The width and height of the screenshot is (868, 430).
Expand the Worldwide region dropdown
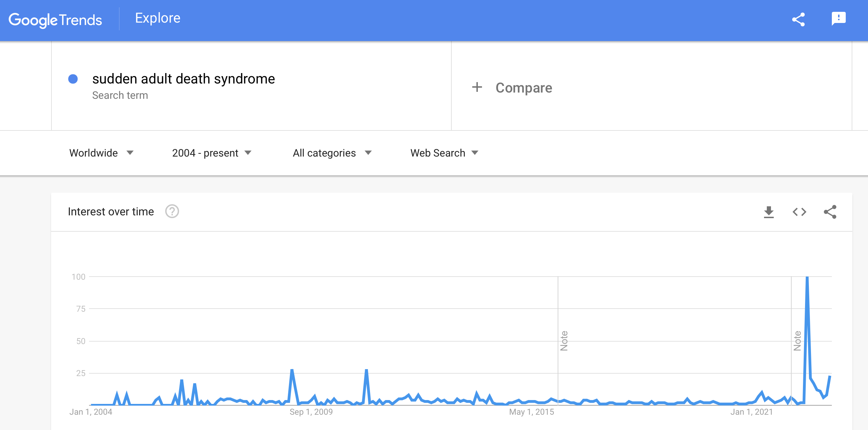(x=101, y=153)
